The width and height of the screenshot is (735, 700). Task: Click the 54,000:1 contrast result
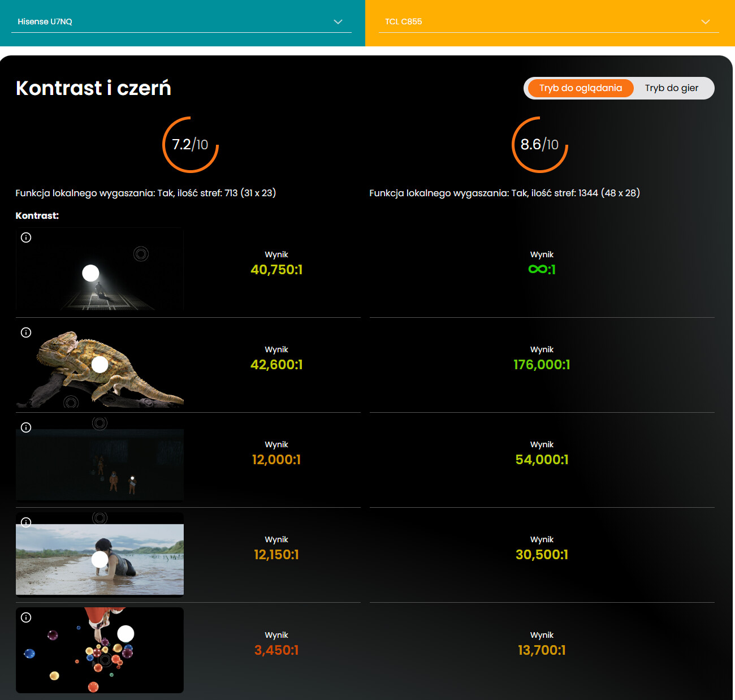pos(542,460)
